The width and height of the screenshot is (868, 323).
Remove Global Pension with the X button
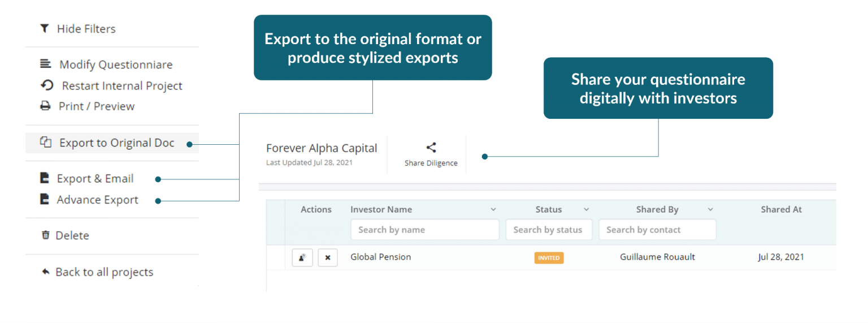(x=328, y=257)
